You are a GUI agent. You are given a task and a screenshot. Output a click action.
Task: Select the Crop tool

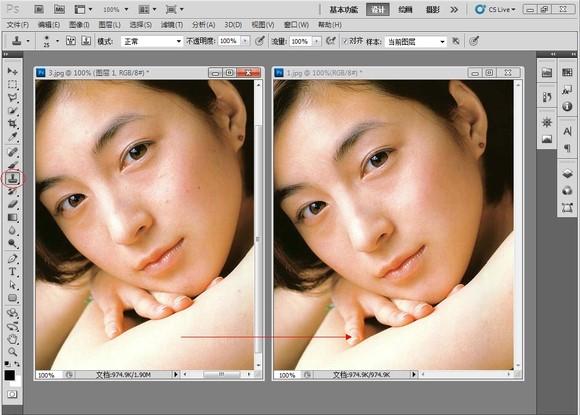pos(13,124)
